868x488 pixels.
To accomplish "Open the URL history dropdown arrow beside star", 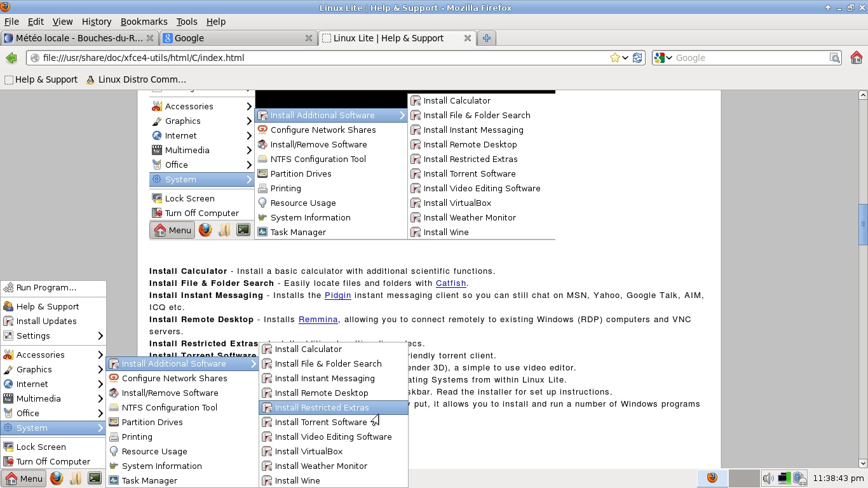I will click(x=625, y=58).
